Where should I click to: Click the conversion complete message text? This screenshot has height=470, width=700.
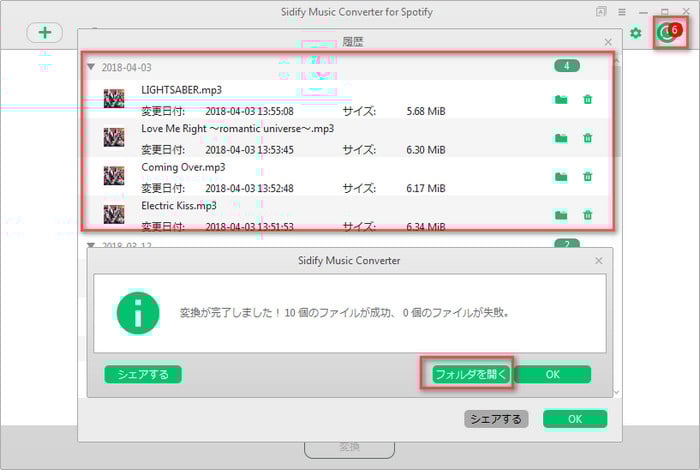pyautogui.click(x=344, y=313)
